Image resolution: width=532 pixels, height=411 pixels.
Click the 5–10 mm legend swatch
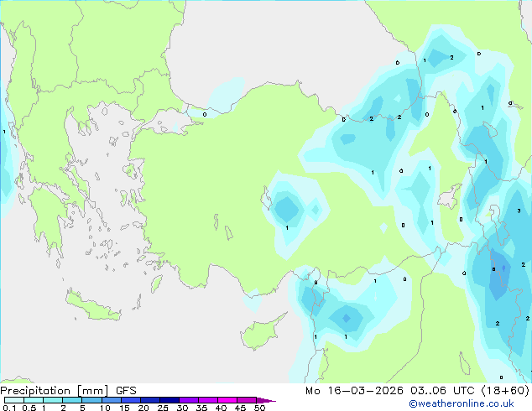pyautogui.click(x=91, y=400)
